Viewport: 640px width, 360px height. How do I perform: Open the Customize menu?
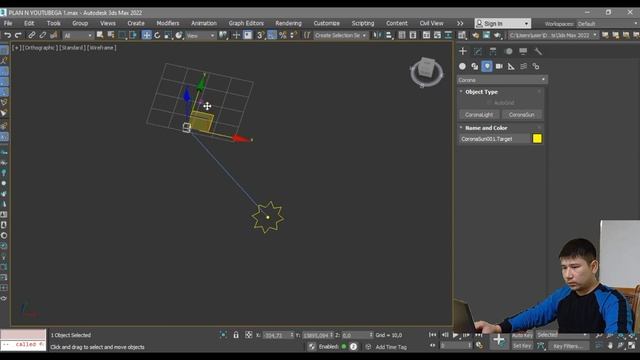(327, 23)
